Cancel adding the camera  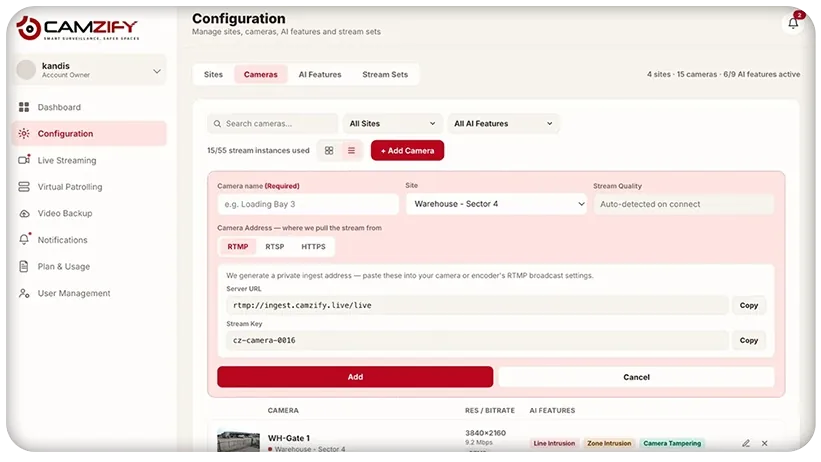[636, 377]
